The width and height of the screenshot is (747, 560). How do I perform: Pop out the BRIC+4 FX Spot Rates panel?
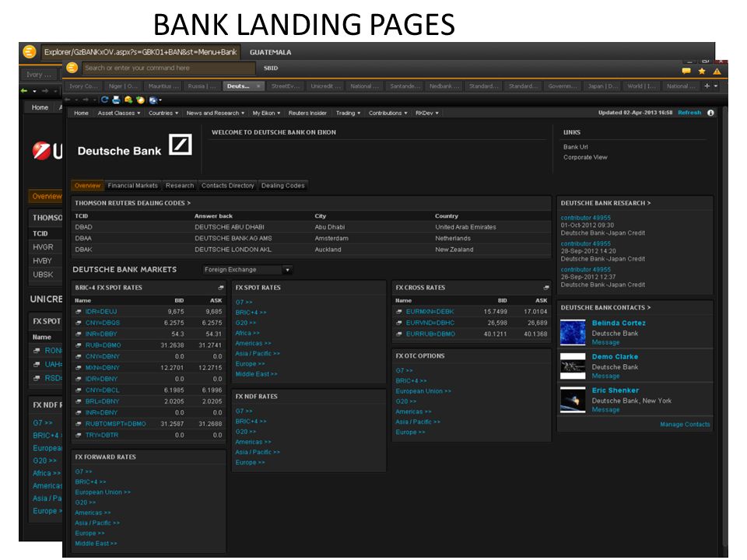point(220,288)
